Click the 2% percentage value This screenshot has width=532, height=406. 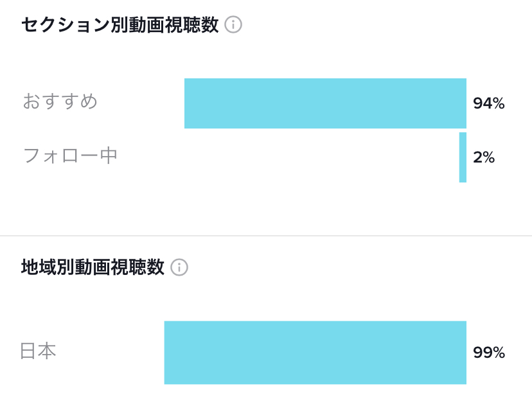coord(484,157)
